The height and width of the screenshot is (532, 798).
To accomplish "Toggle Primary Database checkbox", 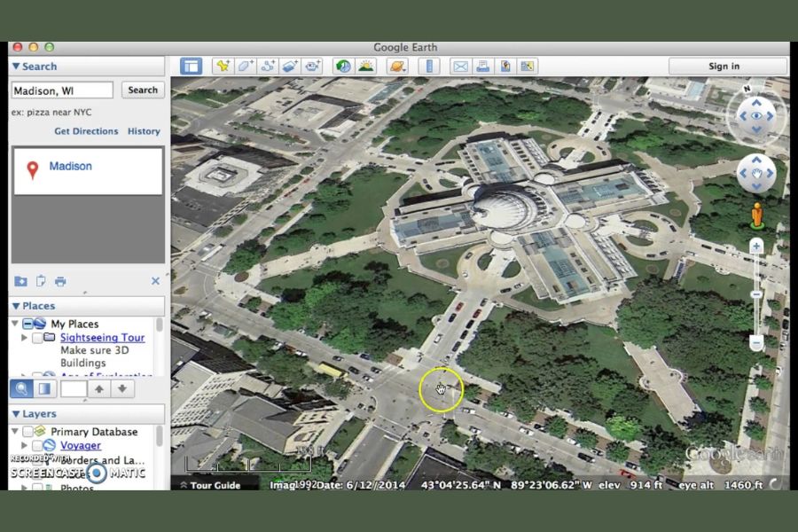I will (x=27, y=432).
